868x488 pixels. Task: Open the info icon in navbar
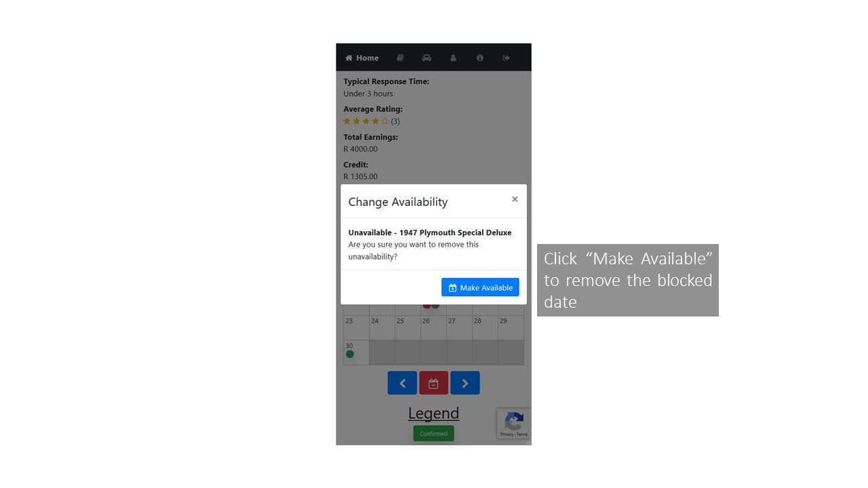(x=480, y=58)
